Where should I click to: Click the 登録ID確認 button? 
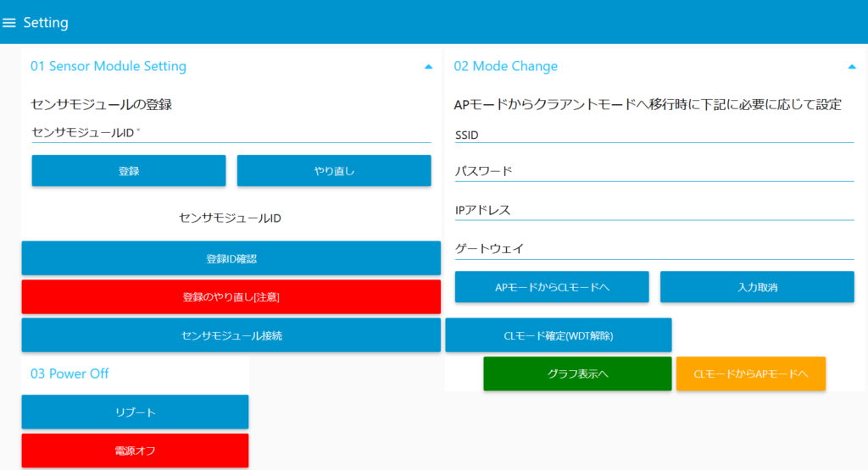(x=231, y=258)
